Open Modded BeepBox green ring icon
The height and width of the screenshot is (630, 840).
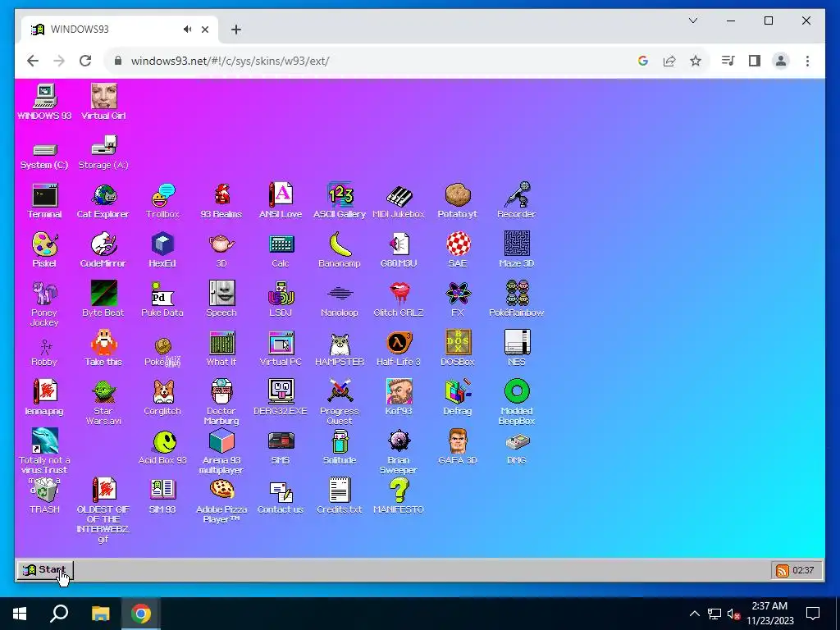tap(517, 391)
